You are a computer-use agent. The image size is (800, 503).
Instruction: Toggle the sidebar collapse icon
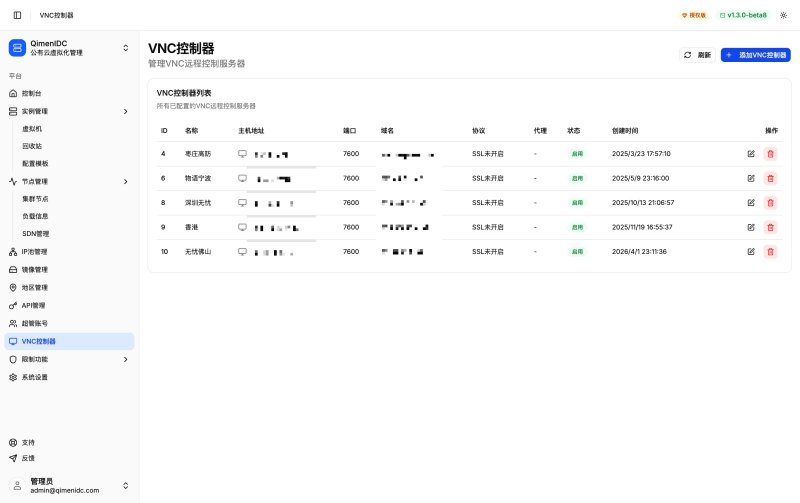pos(17,15)
